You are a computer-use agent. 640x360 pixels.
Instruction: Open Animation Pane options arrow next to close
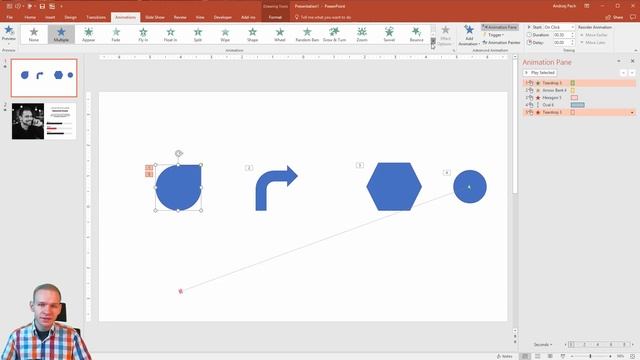pos(619,61)
